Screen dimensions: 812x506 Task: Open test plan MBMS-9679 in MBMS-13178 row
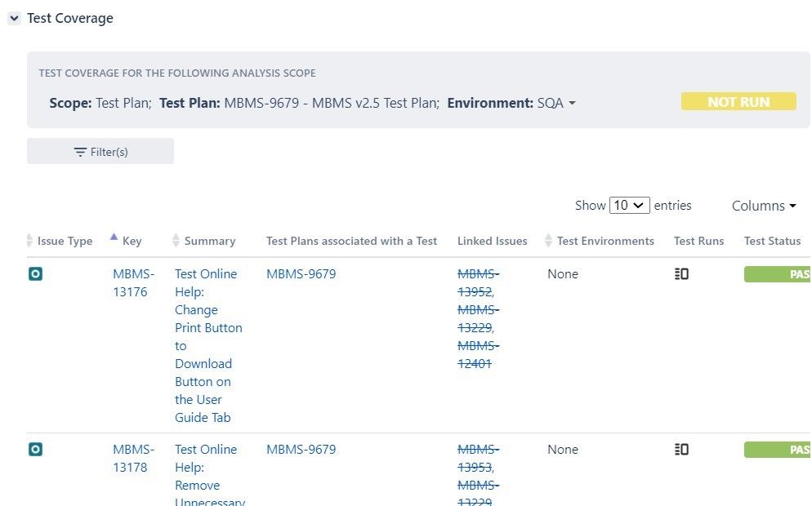pyautogui.click(x=301, y=449)
